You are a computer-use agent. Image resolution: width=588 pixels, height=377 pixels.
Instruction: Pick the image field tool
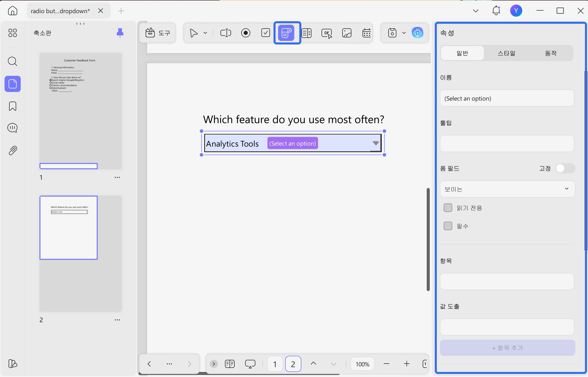[347, 33]
